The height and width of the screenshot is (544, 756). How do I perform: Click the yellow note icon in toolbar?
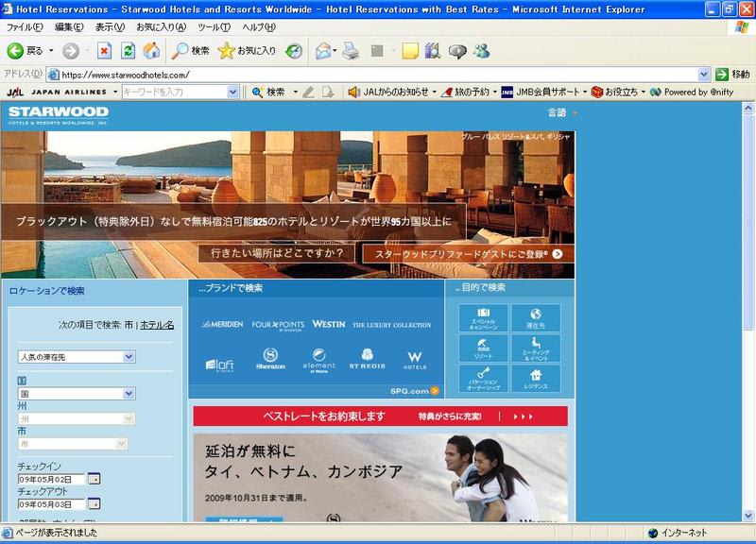[410, 51]
